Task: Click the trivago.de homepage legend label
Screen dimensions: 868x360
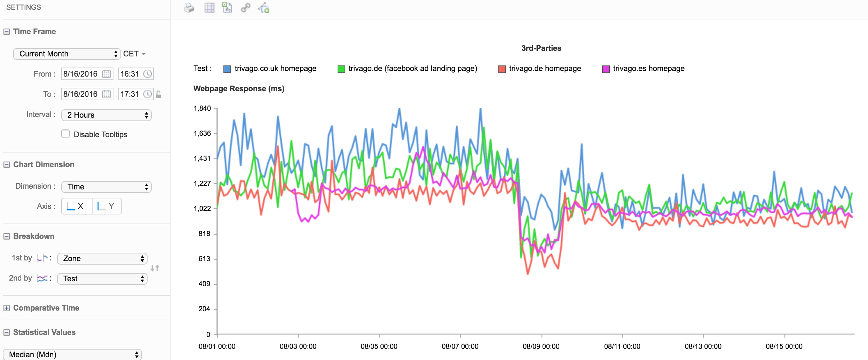Action: coord(545,69)
